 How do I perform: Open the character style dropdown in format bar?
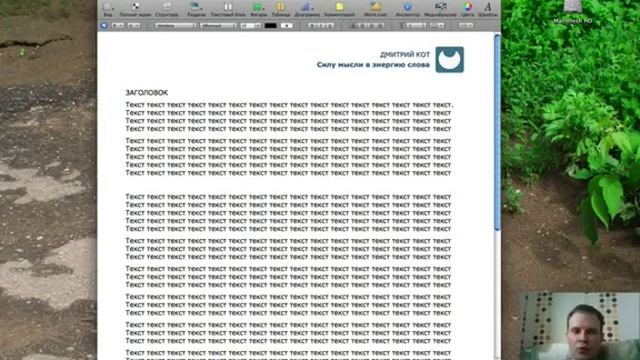tap(133, 25)
